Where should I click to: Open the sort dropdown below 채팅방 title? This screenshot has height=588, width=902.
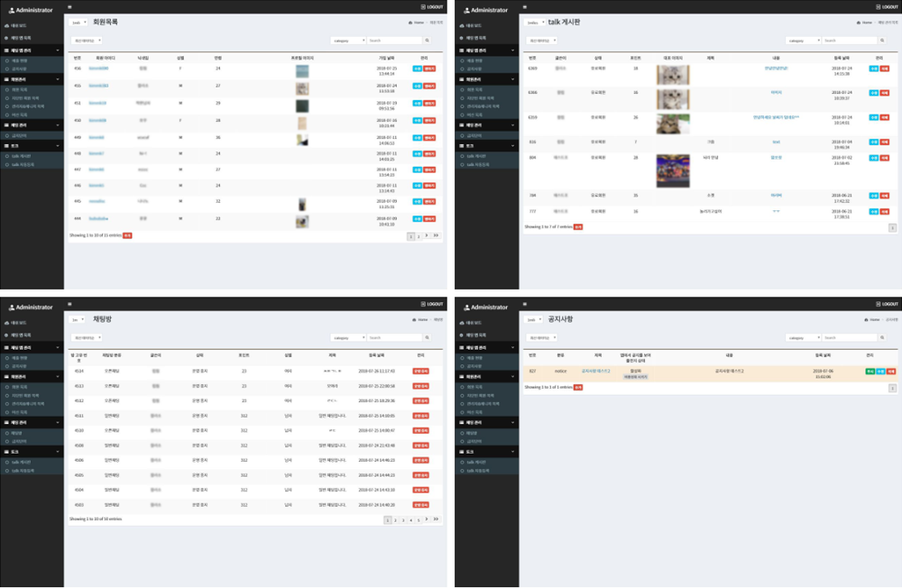point(87,338)
